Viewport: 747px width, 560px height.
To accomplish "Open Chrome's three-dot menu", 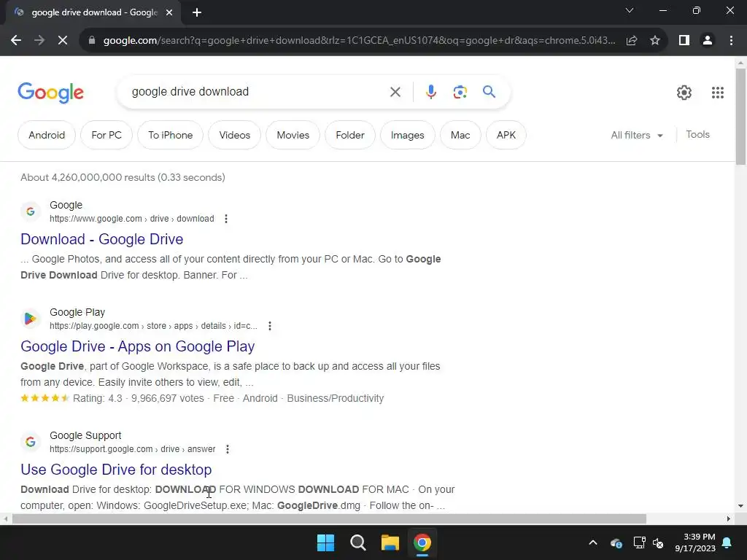I will pos(731,41).
